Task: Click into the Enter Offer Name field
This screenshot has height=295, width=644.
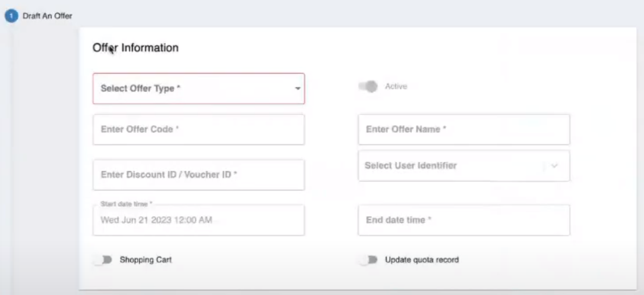Action: tap(463, 130)
